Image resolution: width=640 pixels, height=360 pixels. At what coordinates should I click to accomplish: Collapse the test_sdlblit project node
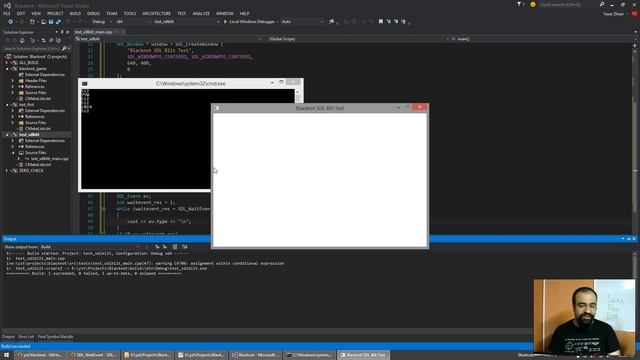coord(7,135)
